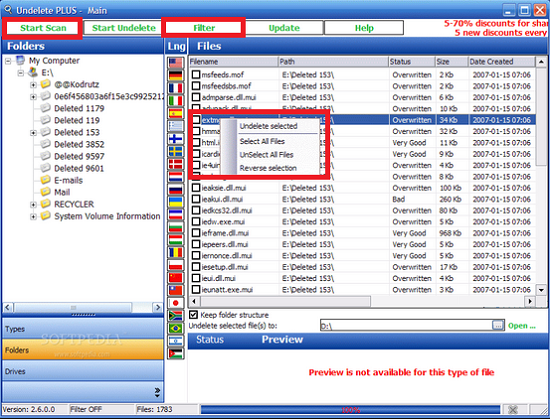Tick the checkbox for admparse.dll.mui
Image resolution: width=550 pixels, height=419 pixels.
point(196,97)
